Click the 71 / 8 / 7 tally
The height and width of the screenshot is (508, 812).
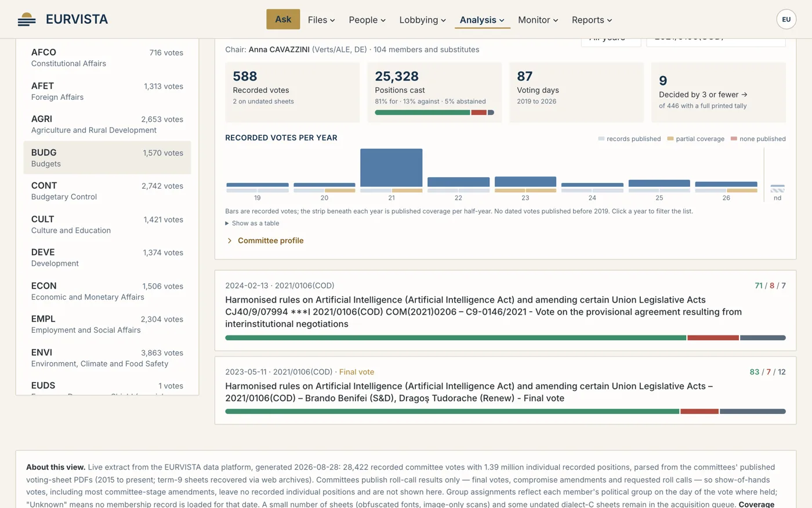pyautogui.click(x=770, y=286)
